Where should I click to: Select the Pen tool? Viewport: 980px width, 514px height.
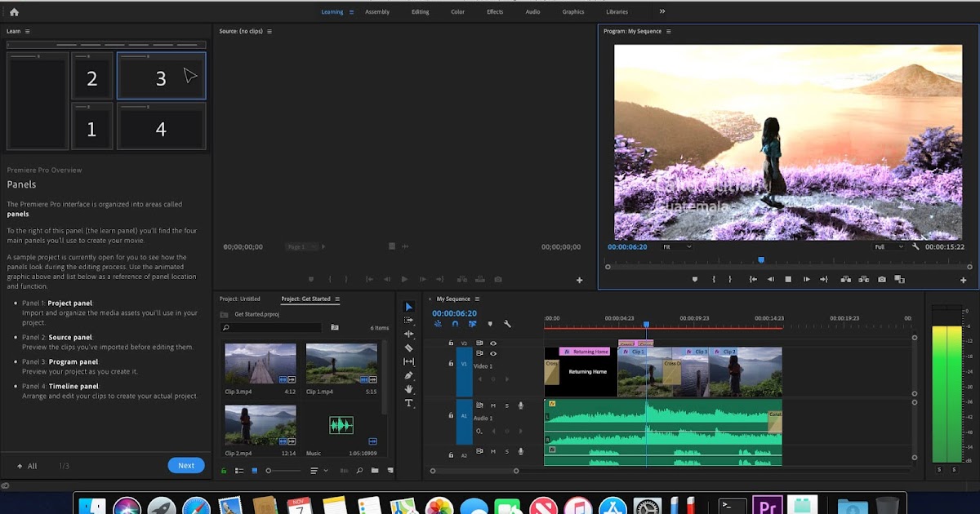409,375
